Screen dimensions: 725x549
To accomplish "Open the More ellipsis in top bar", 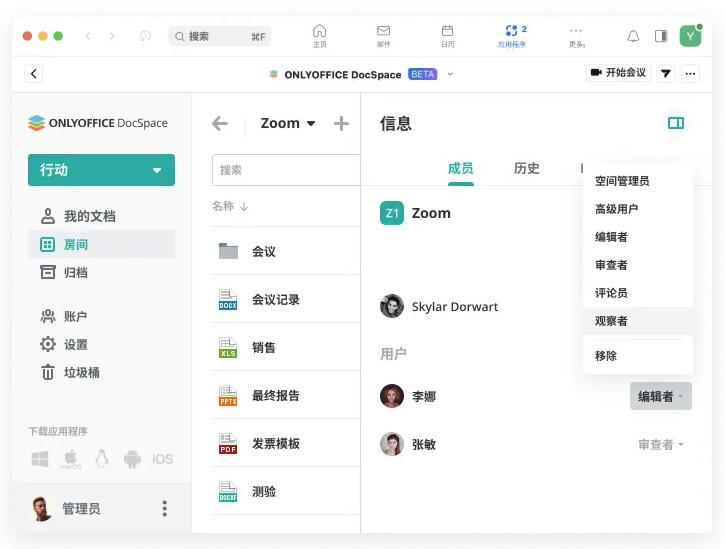I will pyautogui.click(x=576, y=31).
